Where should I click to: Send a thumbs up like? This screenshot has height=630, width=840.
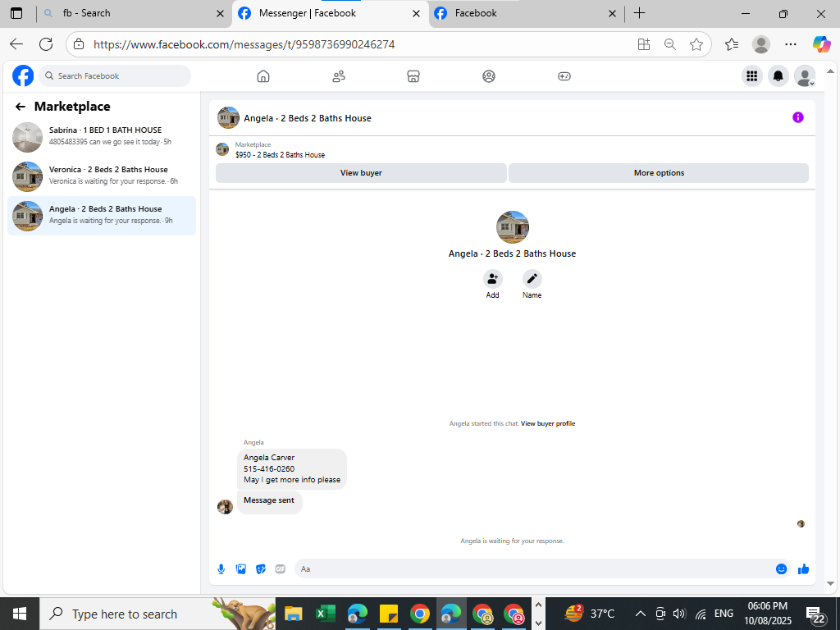pos(803,569)
